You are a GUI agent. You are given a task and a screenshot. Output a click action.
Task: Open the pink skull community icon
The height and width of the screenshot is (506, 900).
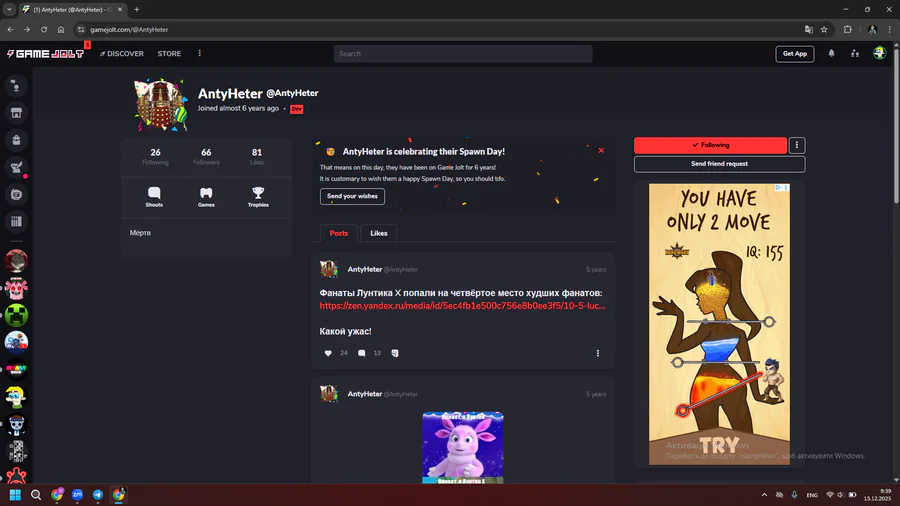[x=16, y=288]
